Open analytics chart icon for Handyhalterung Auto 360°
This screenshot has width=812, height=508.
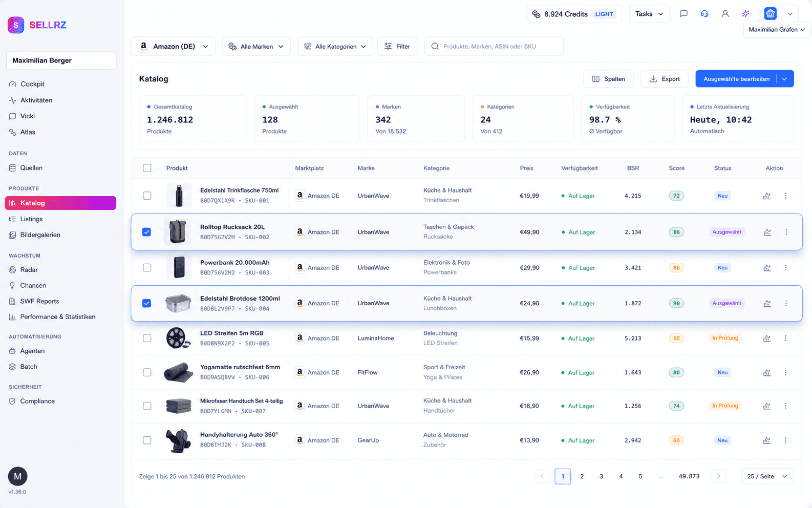click(x=767, y=440)
